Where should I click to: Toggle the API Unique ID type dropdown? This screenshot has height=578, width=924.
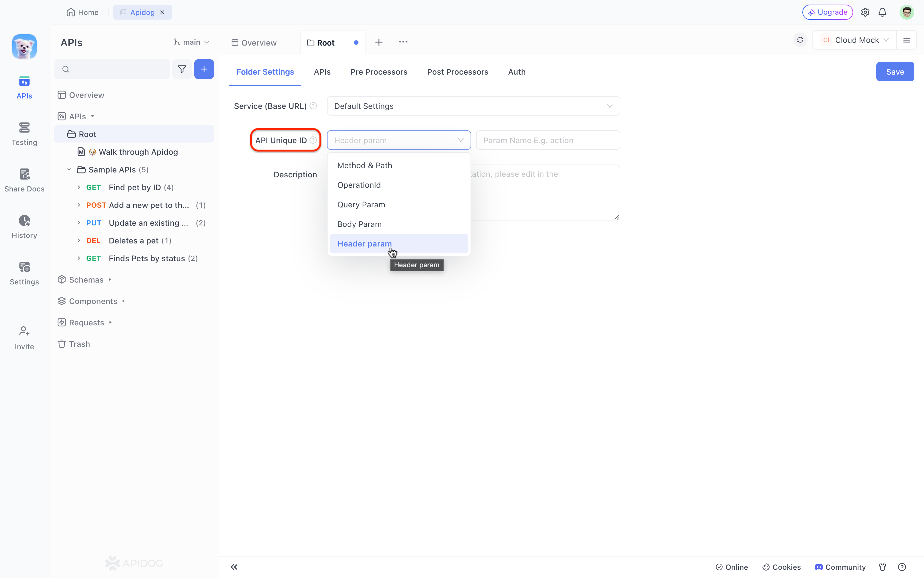(x=399, y=140)
